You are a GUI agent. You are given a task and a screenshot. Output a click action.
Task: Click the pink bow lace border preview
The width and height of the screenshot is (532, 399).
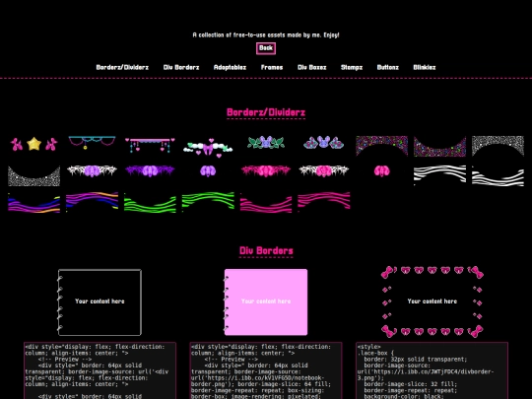pyautogui.click(x=432, y=301)
